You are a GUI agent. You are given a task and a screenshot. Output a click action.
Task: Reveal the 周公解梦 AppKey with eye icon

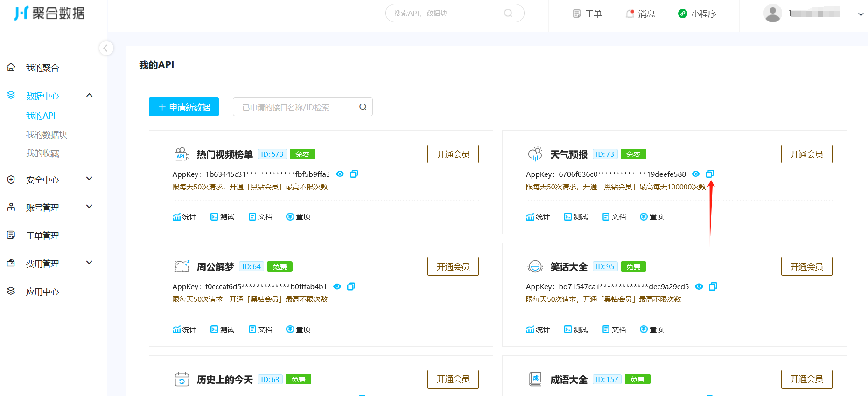point(337,286)
